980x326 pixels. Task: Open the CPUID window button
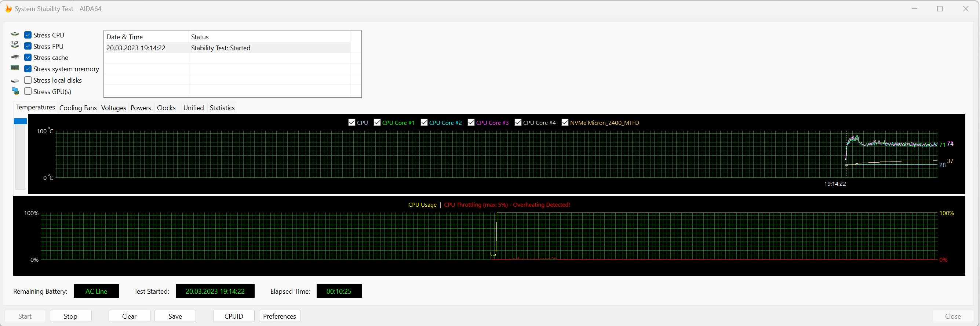(234, 316)
